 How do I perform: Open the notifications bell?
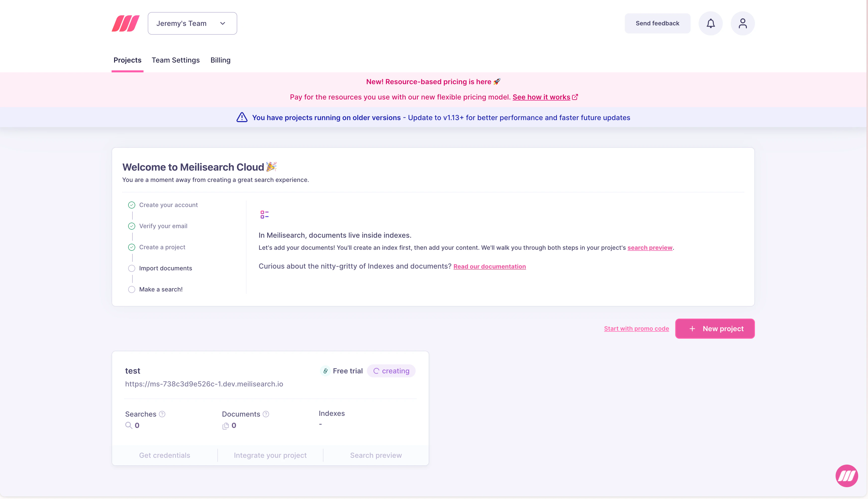pos(710,23)
